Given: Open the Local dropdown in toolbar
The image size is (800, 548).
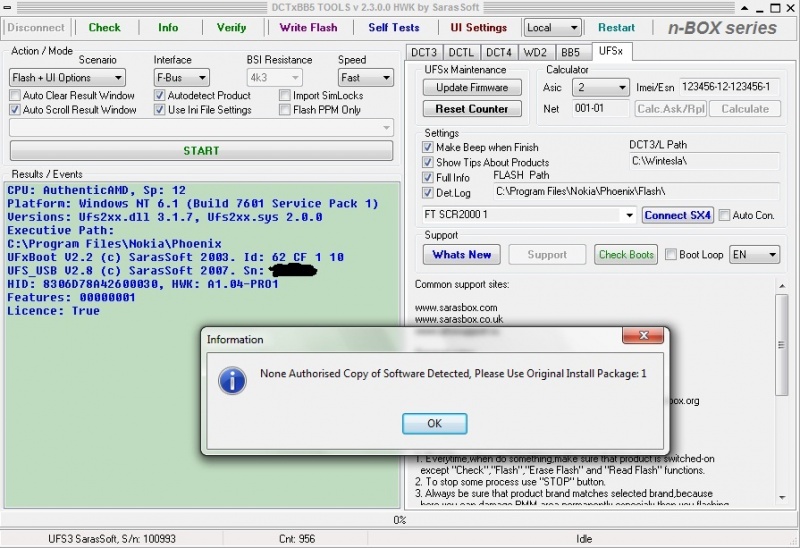Looking at the screenshot, I should coord(553,28).
